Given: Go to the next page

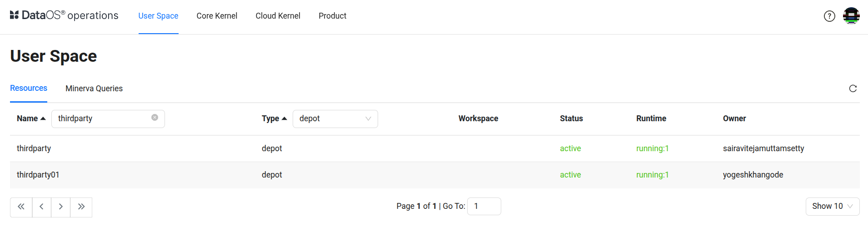Looking at the screenshot, I should [60, 207].
